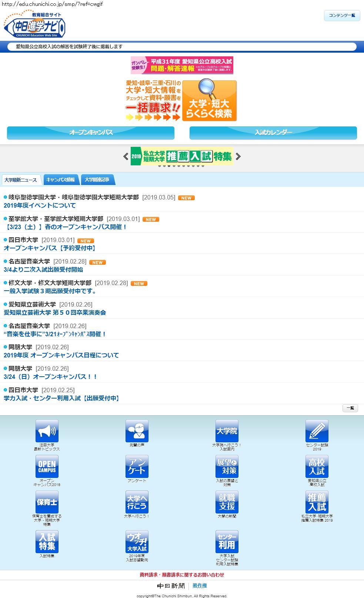Image resolution: width=364 pixels, height=598 pixels.
Task: Switch to the キャンパス情報 tab
Action: click(60, 180)
